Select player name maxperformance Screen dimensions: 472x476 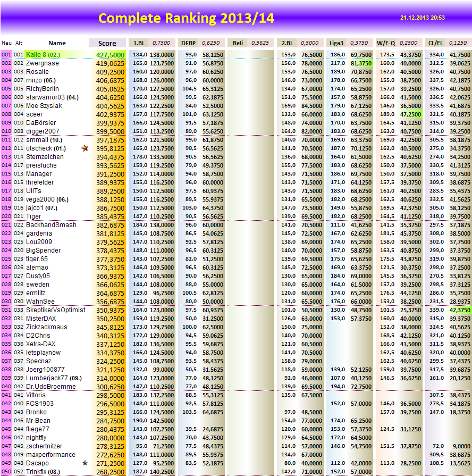50,454
